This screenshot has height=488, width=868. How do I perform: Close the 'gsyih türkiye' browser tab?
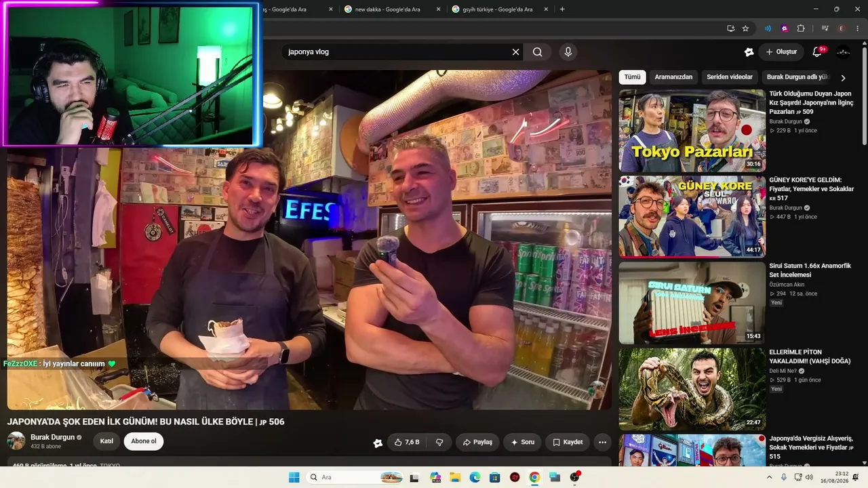(546, 9)
